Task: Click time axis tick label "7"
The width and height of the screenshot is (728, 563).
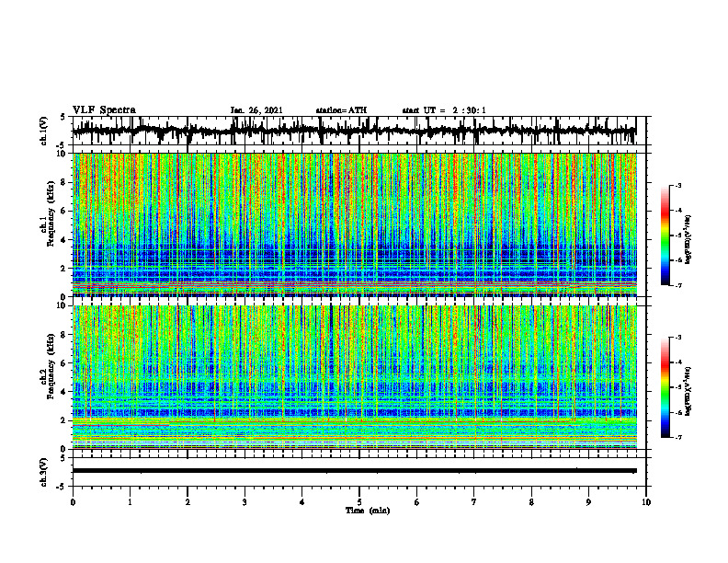Action: [474, 502]
